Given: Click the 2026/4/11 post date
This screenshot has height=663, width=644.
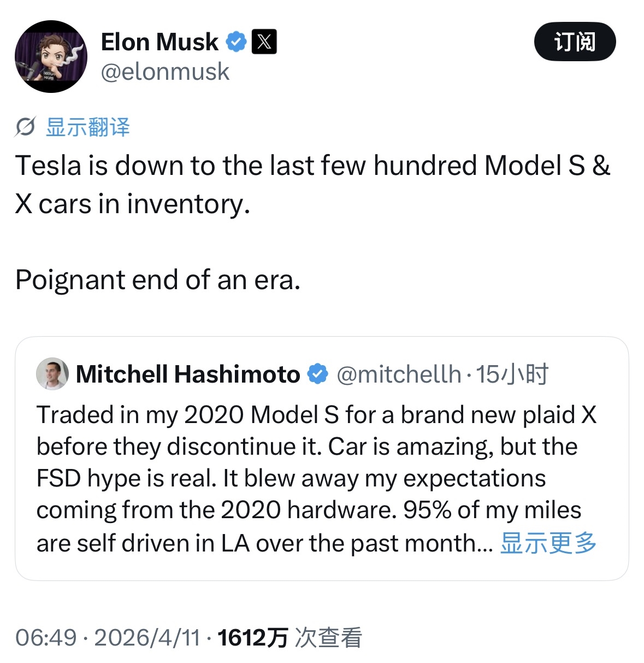Looking at the screenshot, I should [147, 637].
